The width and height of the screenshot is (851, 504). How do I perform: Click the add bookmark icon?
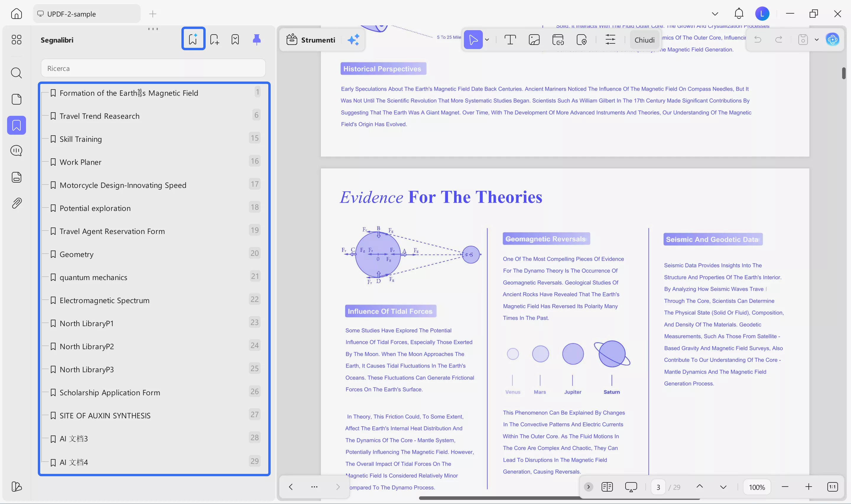click(x=214, y=39)
